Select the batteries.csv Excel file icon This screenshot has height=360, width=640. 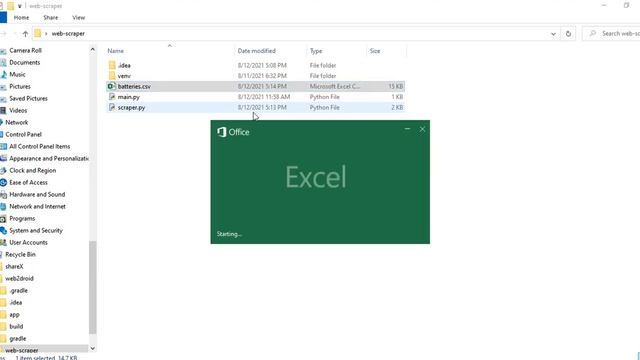point(111,86)
